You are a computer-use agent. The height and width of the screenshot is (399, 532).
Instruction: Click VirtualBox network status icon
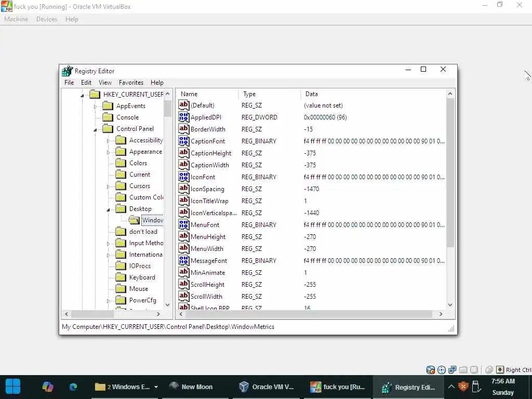(453, 370)
